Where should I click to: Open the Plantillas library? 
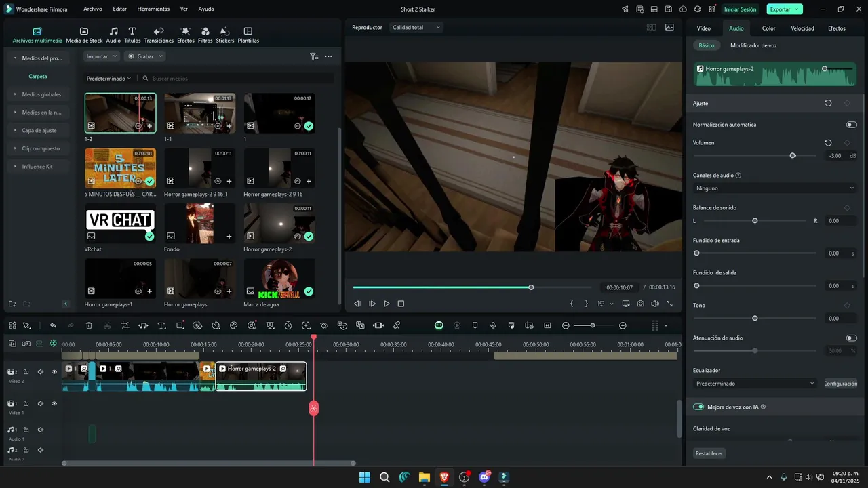click(248, 35)
